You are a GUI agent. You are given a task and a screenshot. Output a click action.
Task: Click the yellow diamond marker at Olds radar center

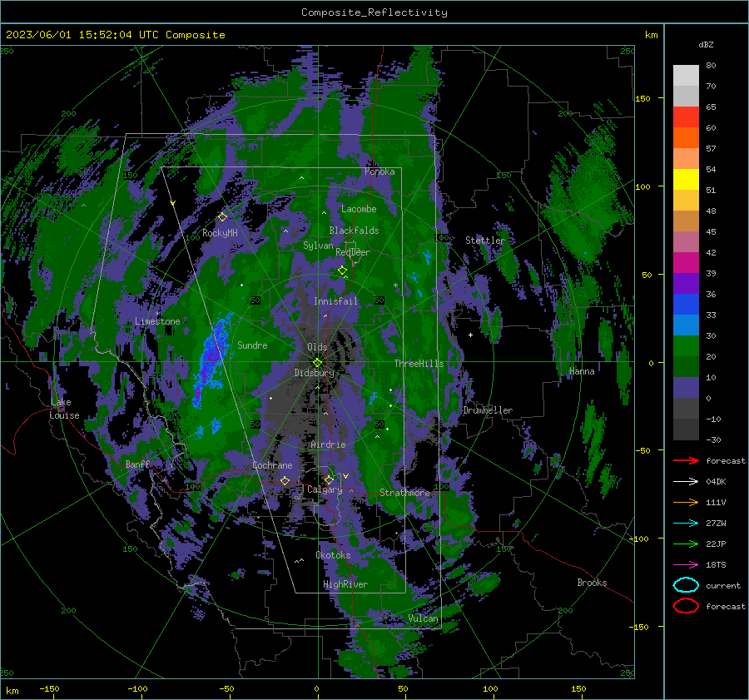(x=317, y=363)
